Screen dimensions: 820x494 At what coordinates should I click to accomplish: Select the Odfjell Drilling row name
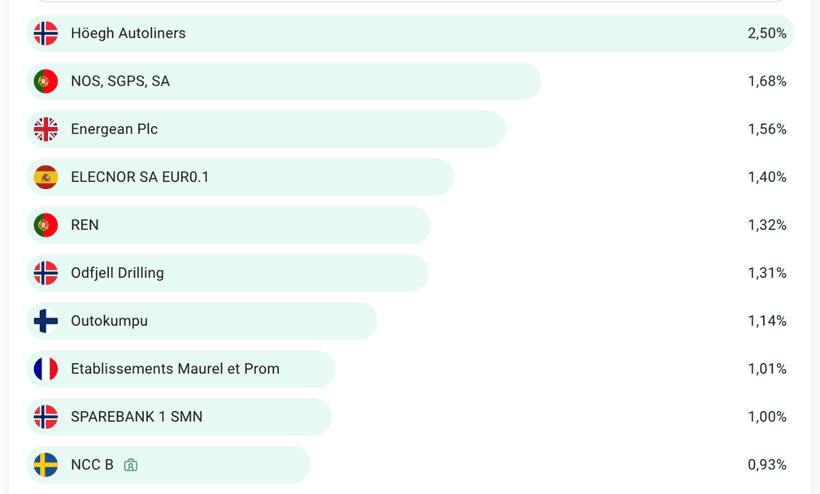[x=117, y=273]
